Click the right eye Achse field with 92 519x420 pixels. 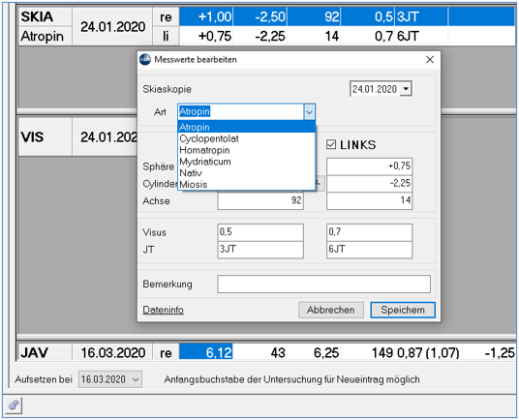click(260, 200)
